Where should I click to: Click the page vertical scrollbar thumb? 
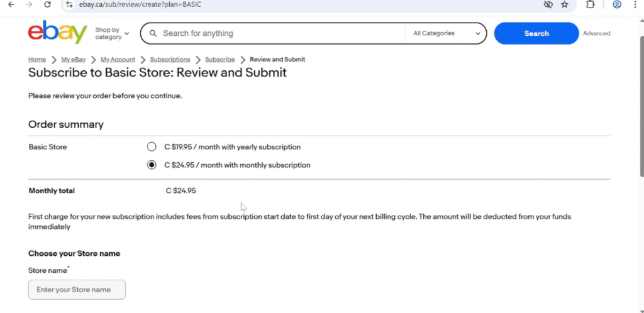coord(641,107)
